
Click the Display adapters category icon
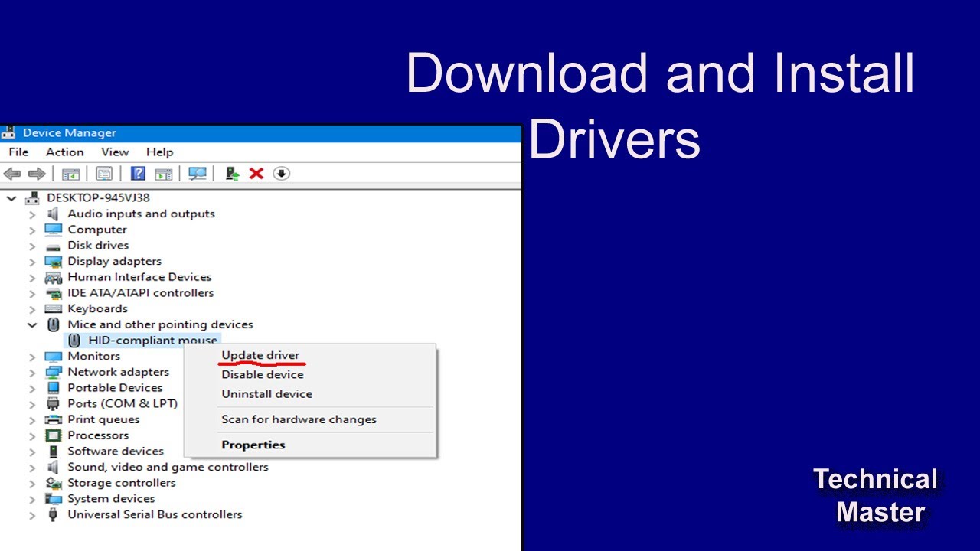[x=53, y=261]
